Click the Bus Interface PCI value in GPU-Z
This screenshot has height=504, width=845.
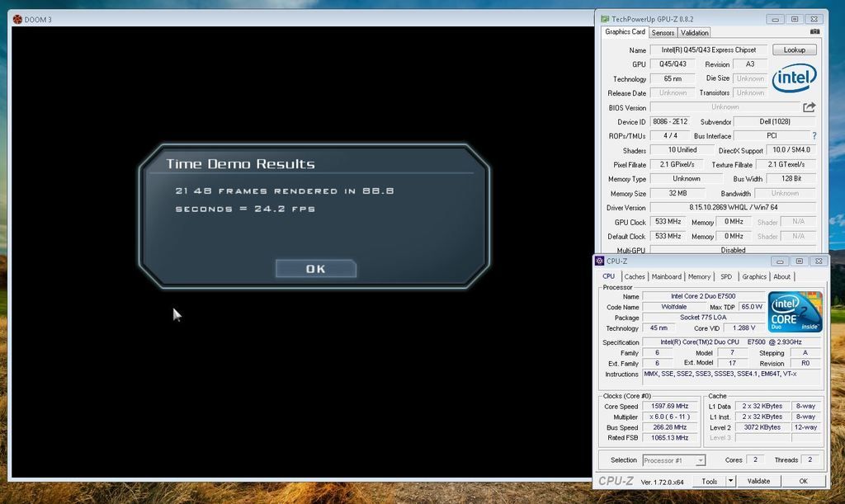pyautogui.click(x=772, y=135)
